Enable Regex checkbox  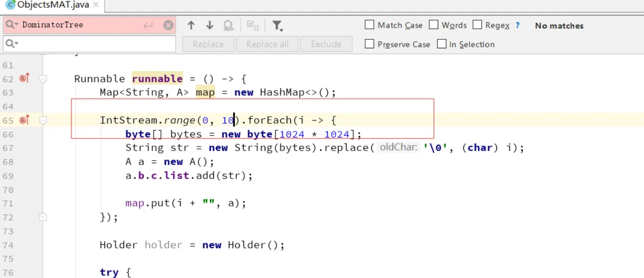click(477, 25)
